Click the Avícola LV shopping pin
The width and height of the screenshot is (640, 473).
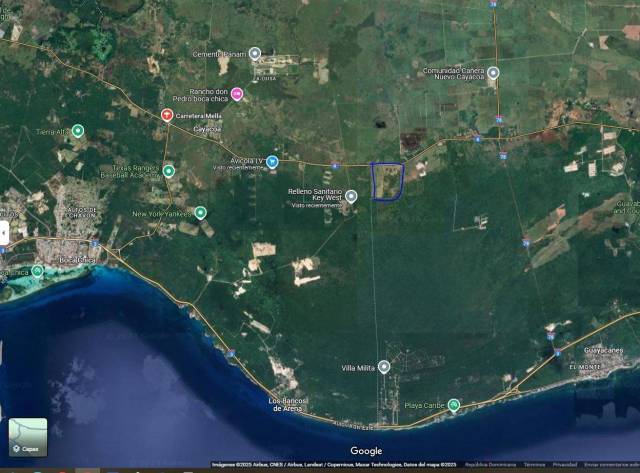click(271, 161)
